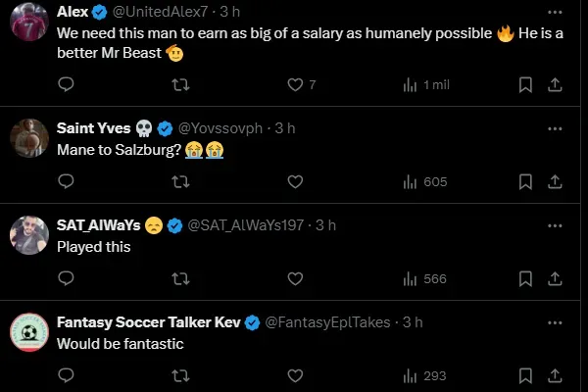Click SAT_AlWaYs' profile avatar

30,234
